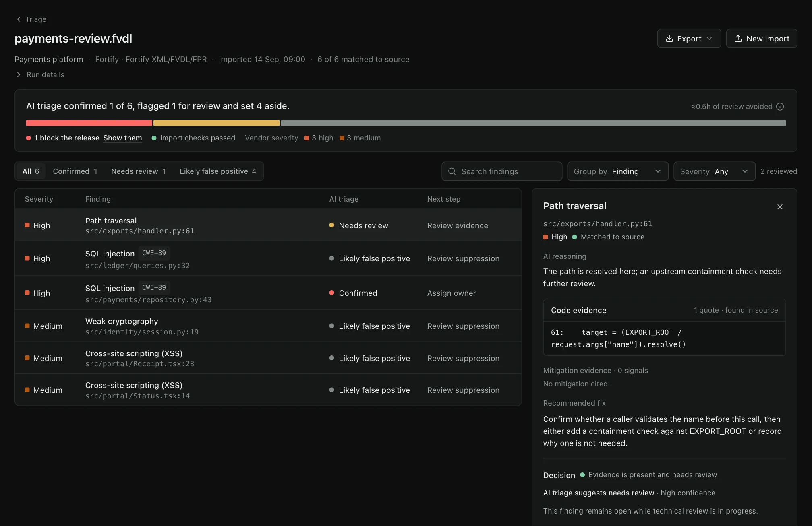The height and width of the screenshot is (526, 812).
Task: Switch to the Confirmed tab
Action: pyautogui.click(x=75, y=171)
